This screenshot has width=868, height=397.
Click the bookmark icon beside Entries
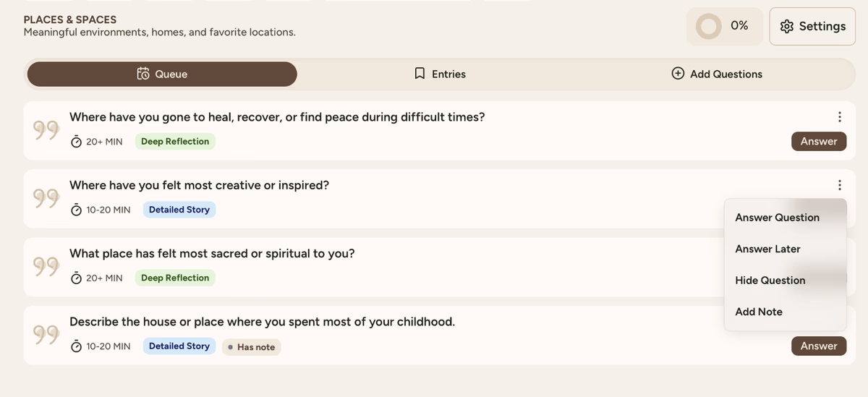click(420, 74)
